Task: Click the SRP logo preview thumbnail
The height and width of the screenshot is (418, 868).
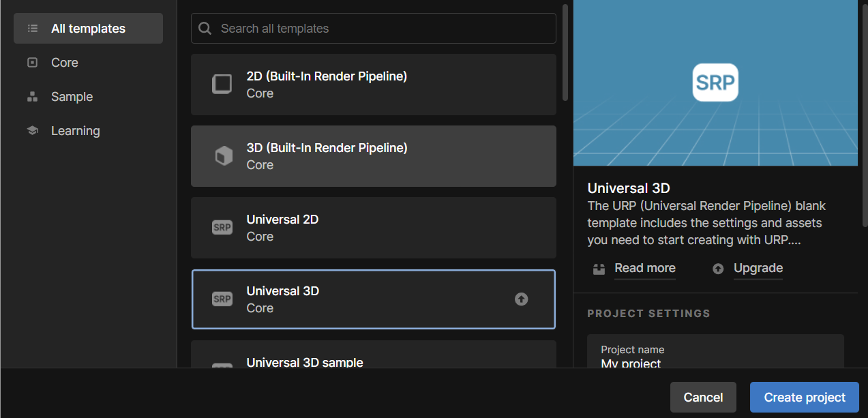Action: (715, 83)
